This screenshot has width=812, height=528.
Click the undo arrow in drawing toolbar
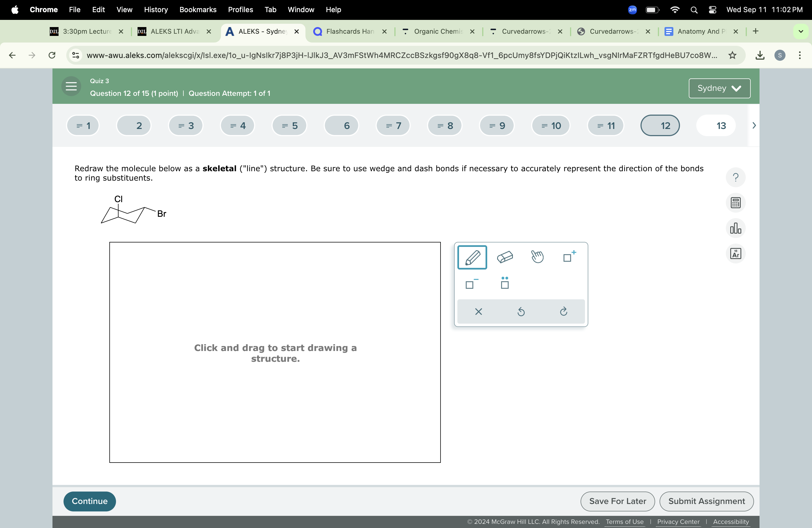(521, 311)
